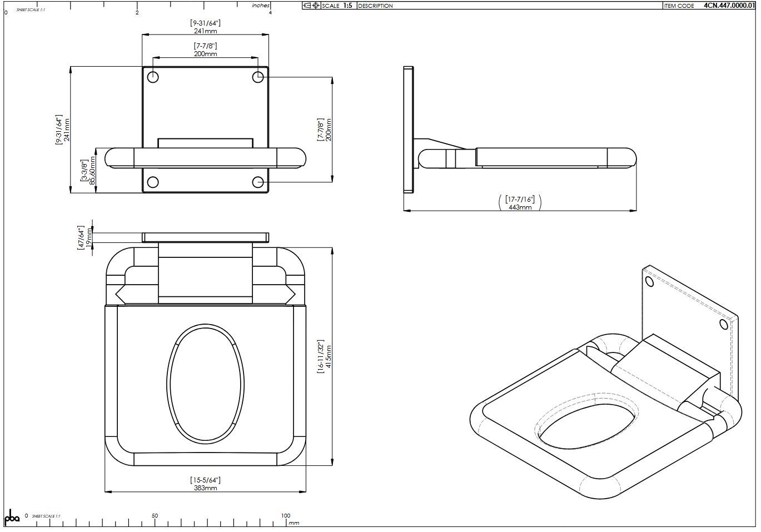Click the projection symbol icon in title bar
The height and width of the screenshot is (532, 761).
311,6
